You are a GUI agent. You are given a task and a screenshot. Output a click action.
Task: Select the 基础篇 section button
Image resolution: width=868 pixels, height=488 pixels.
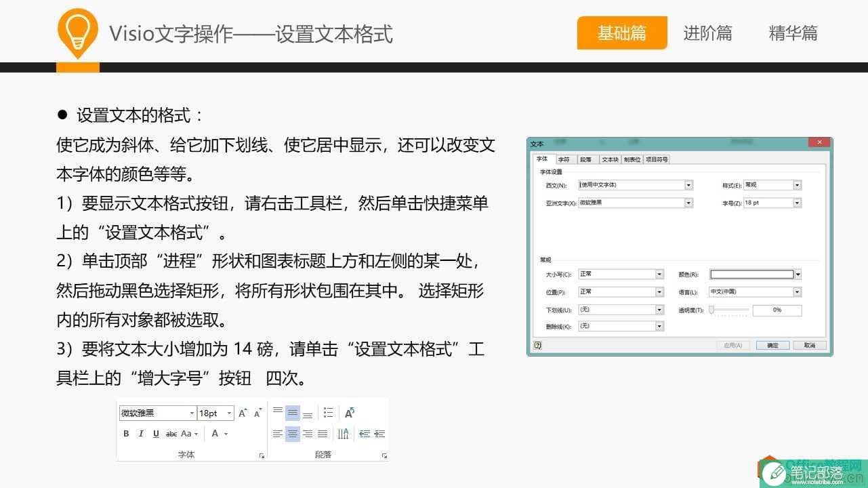(x=622, y=33)
